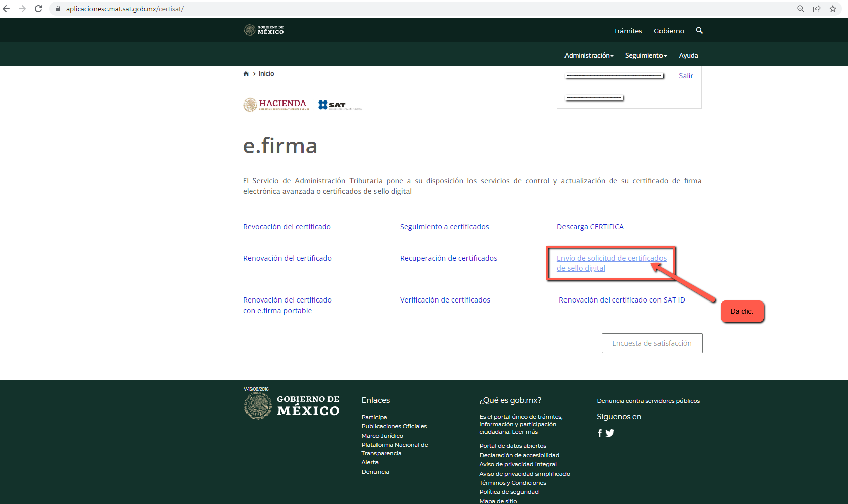
Task: Click the browser zoom magnifier icon
Action: pos(801,9)
